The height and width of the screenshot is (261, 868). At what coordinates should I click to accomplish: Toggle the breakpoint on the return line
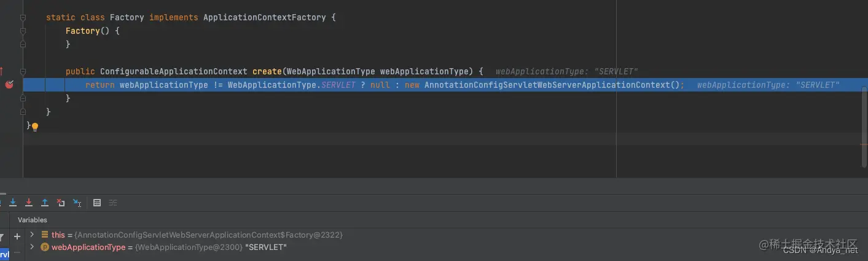click(x=9, y=85)
